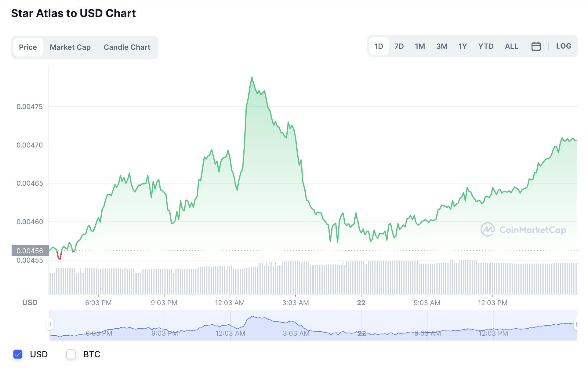Image resolution: width=588 pixels, height=372 pixels.
Task: Click the USD axis unit label
Action: [30, 303]
